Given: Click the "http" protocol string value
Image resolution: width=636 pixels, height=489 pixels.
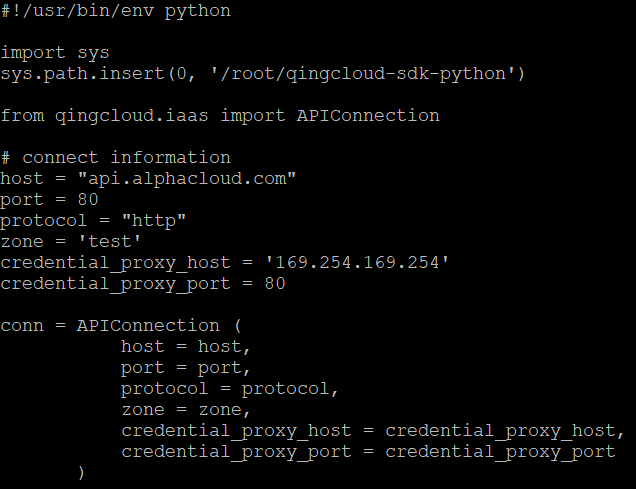Looking at the screenshot, I should (x=154, y=221).
